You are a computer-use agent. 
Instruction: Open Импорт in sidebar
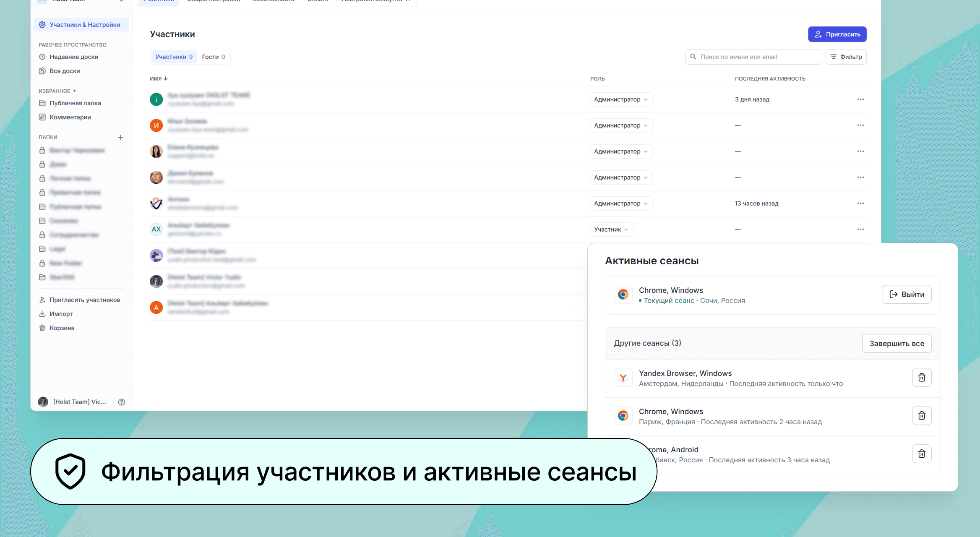(x=56, y=314)
